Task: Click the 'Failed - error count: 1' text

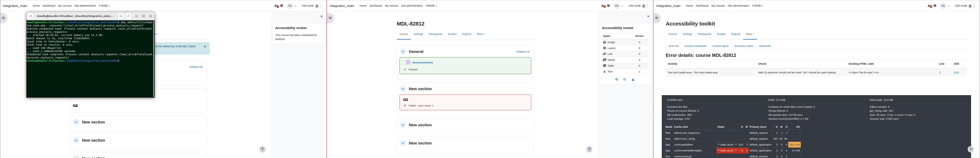Action: click(421, 106)
